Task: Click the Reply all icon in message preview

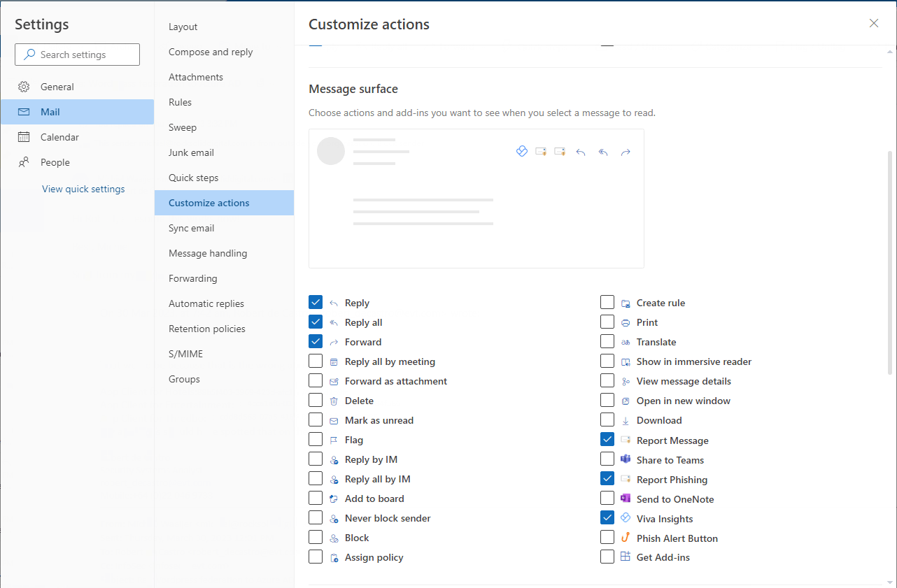Action: [x=603, y=152]
